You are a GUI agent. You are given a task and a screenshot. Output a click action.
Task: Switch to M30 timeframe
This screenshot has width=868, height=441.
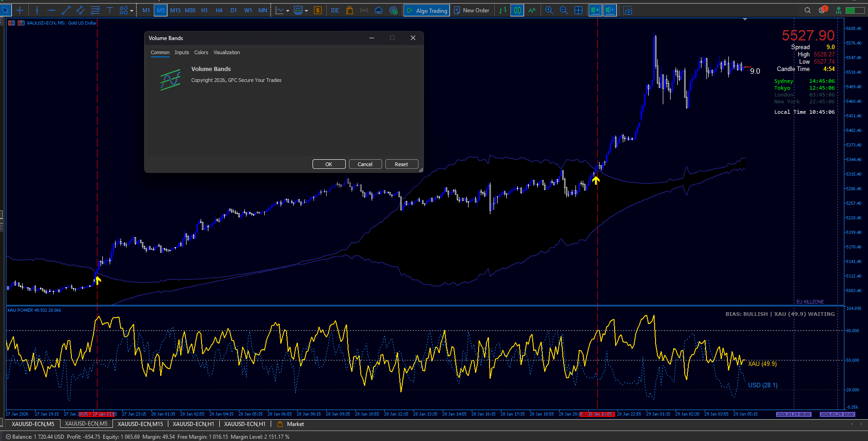coord(190,10)
